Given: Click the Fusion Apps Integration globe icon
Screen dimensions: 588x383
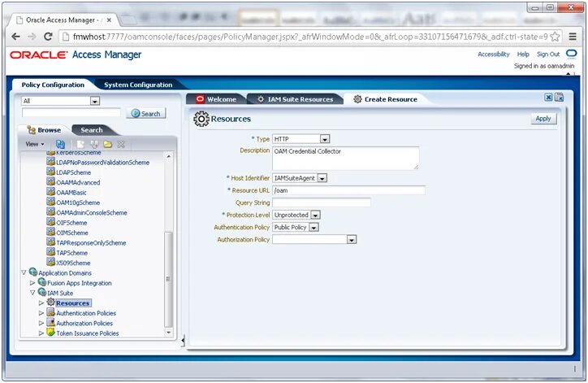Looking at the screenshot, I should pos(42,282).
